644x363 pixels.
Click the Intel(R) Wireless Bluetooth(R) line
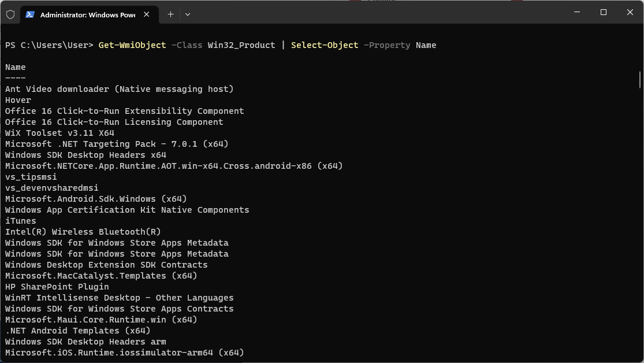point(83,232)
